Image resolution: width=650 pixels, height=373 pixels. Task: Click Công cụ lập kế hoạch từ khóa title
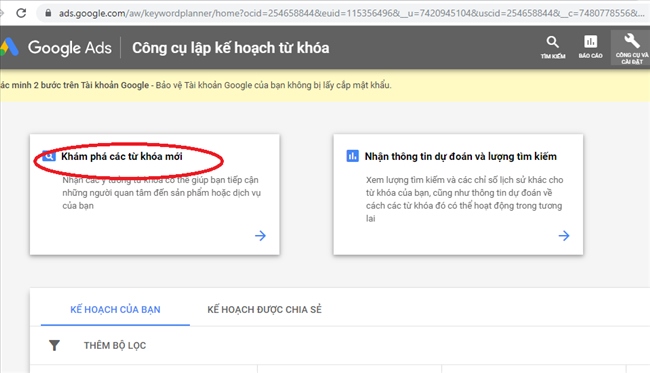(x=230, y=48)
